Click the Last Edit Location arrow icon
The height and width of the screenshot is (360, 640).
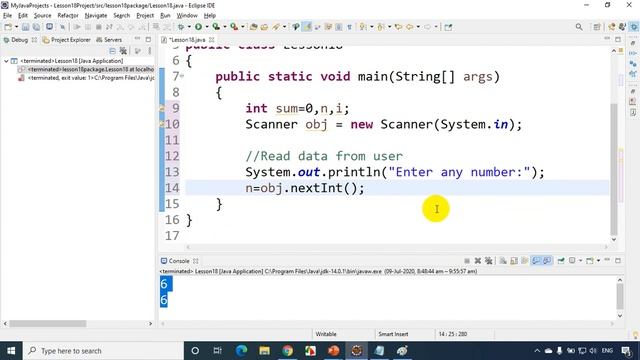[398, 27]
